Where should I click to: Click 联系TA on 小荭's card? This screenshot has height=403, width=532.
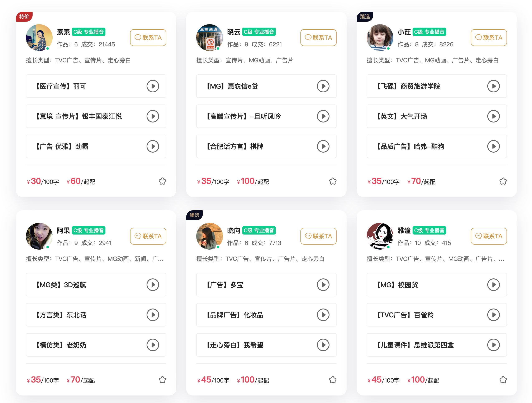coord(489,38)
